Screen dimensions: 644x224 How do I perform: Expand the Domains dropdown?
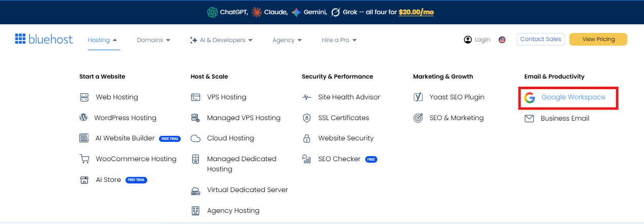coord(154,40)
